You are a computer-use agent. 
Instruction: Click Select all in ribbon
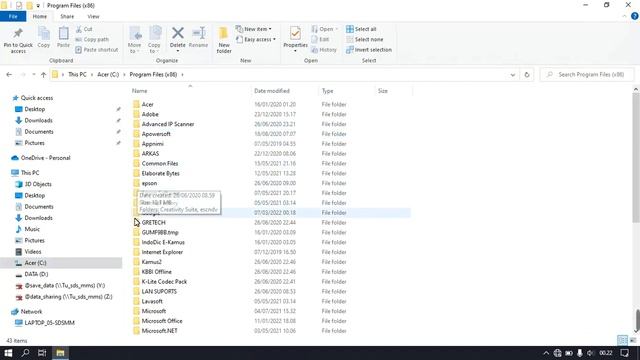pos(361,29)
